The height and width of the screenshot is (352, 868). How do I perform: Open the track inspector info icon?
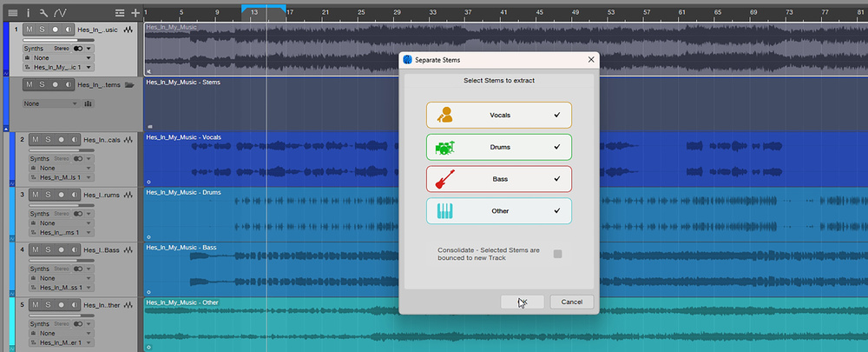tap(28, 12)
